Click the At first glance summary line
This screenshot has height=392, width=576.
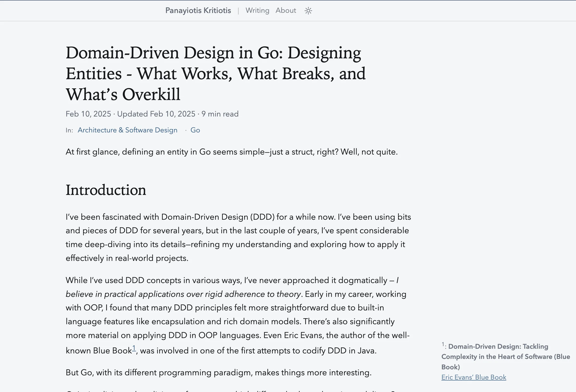coord(231,152)
